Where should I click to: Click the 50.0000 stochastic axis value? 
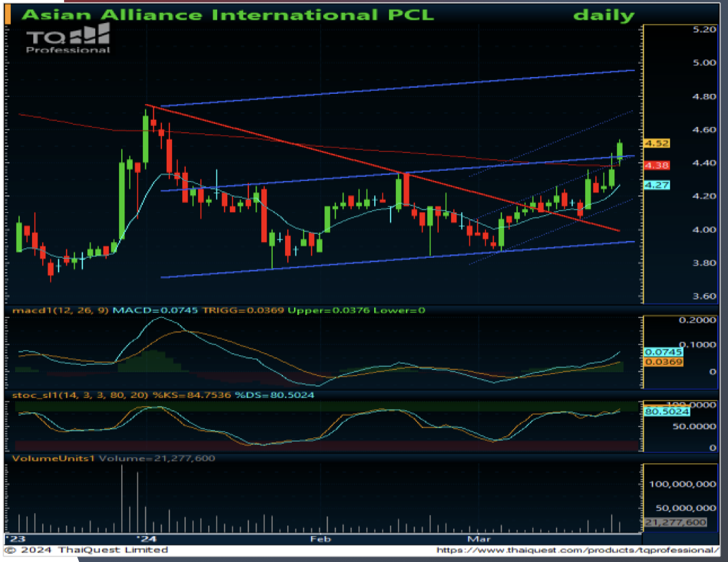(694, 427)
